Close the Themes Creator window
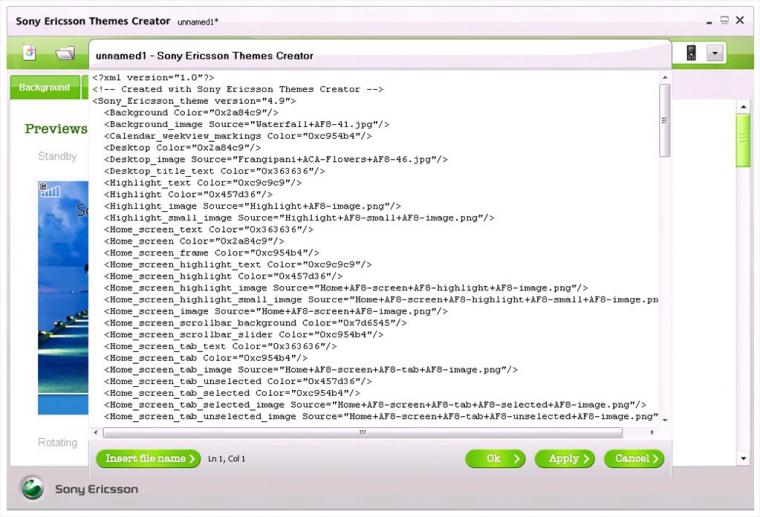Viewport: 760px width, 517px height. coord(740,20)
